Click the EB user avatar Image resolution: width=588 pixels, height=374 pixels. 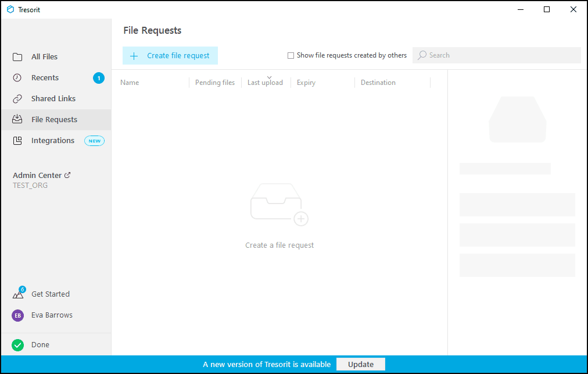click(17, 315)
